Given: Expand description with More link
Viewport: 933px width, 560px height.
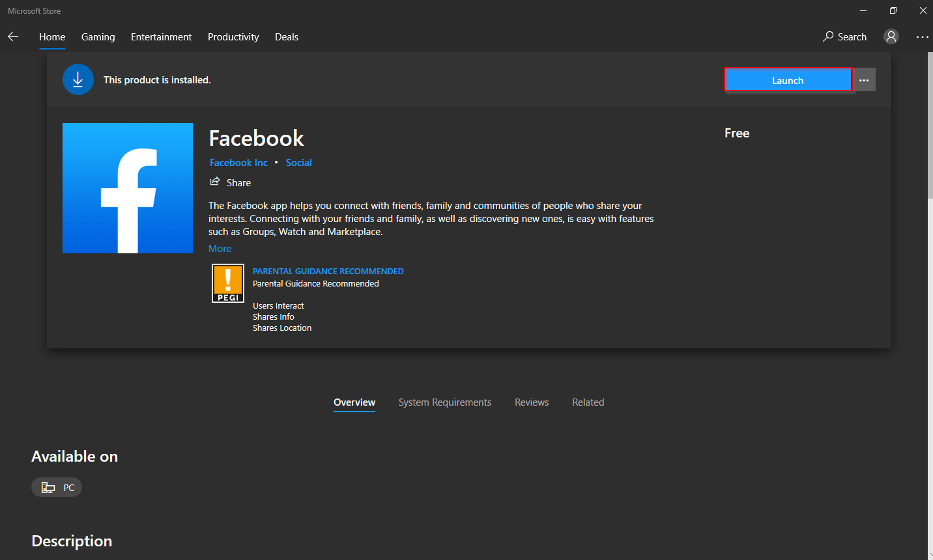Looking at the screenshot, I should coord(220,249).
